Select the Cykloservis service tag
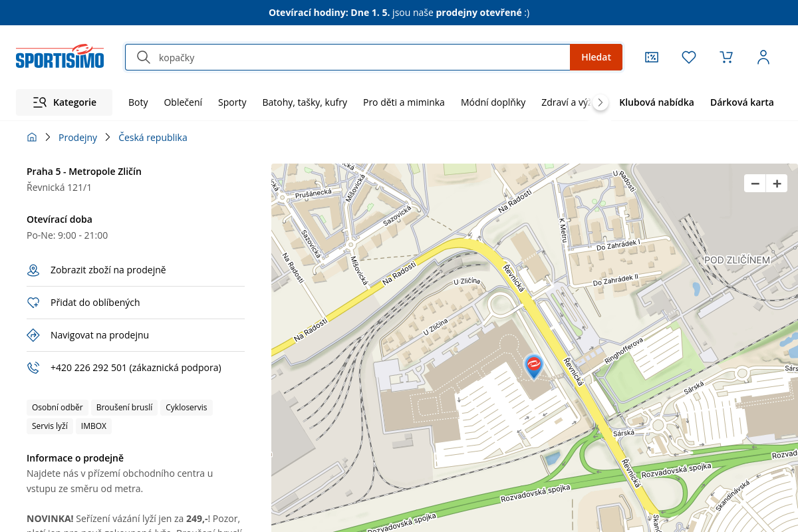798x532 pixels. pyautogui.click(x=186, y=408)
